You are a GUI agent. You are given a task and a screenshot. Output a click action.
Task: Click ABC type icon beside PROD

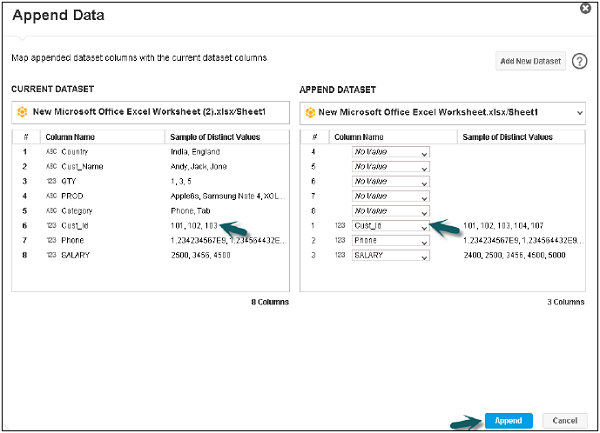point(52,197)
